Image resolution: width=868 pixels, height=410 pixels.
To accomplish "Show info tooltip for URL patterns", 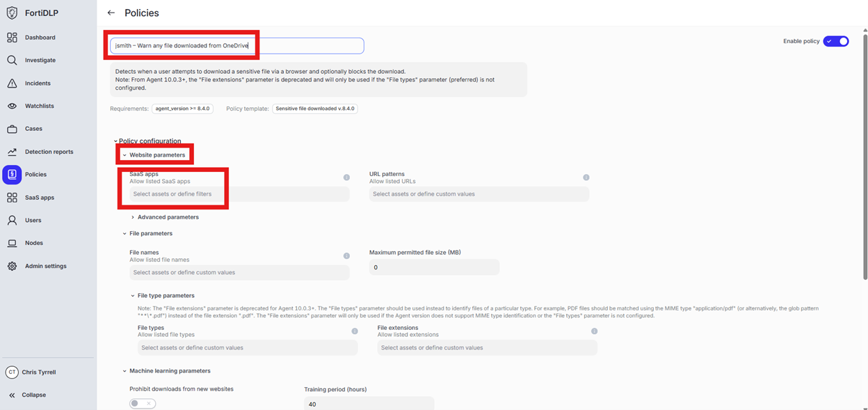I will (x=586, y=178).
